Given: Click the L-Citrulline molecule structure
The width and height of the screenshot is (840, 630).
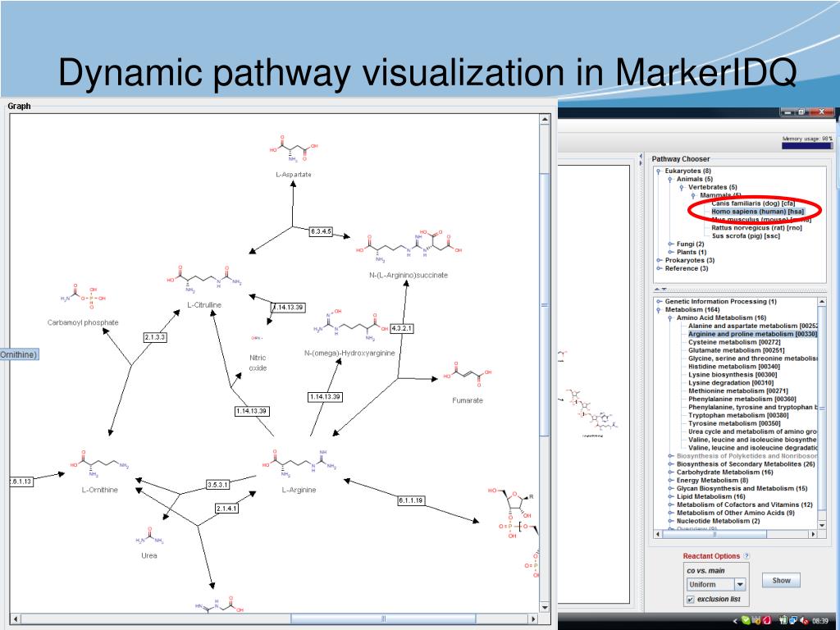Looking at the screenshot, I should point(204,280).
